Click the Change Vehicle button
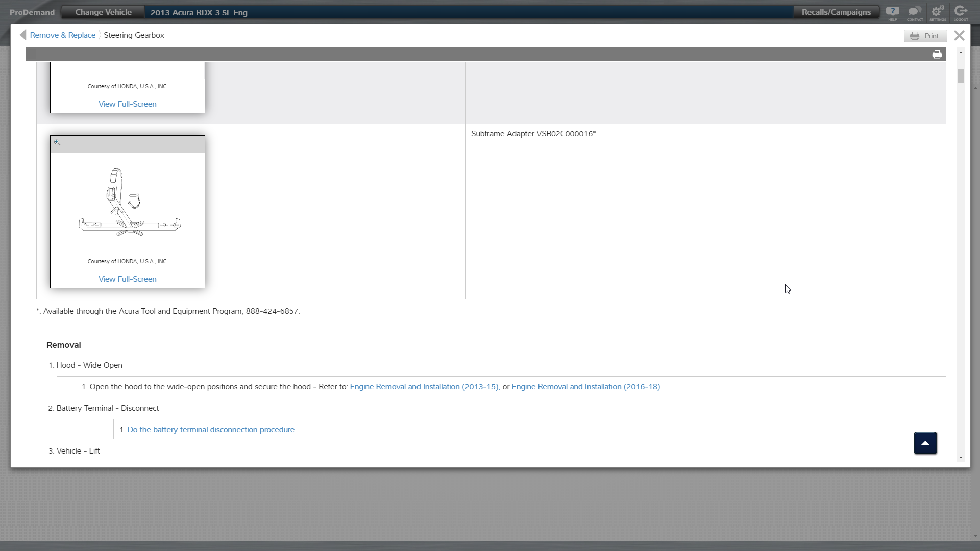The height and width of the screenshot is (551, 980). pos(103,12)
